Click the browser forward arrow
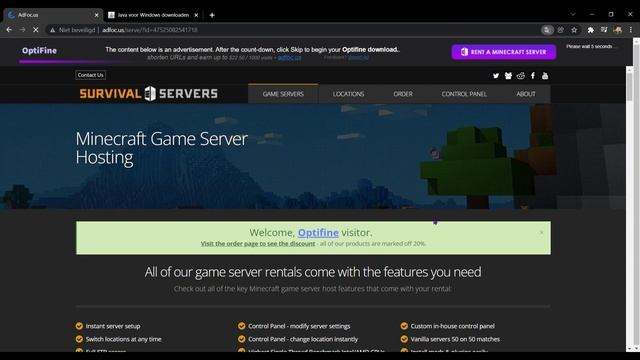The height and width of the screenshot is (360, 640). point(22,30)
